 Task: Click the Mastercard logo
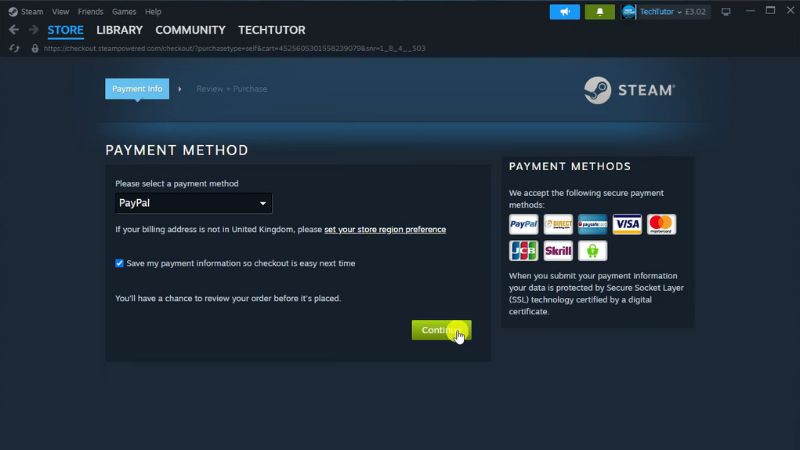(661, 224)
